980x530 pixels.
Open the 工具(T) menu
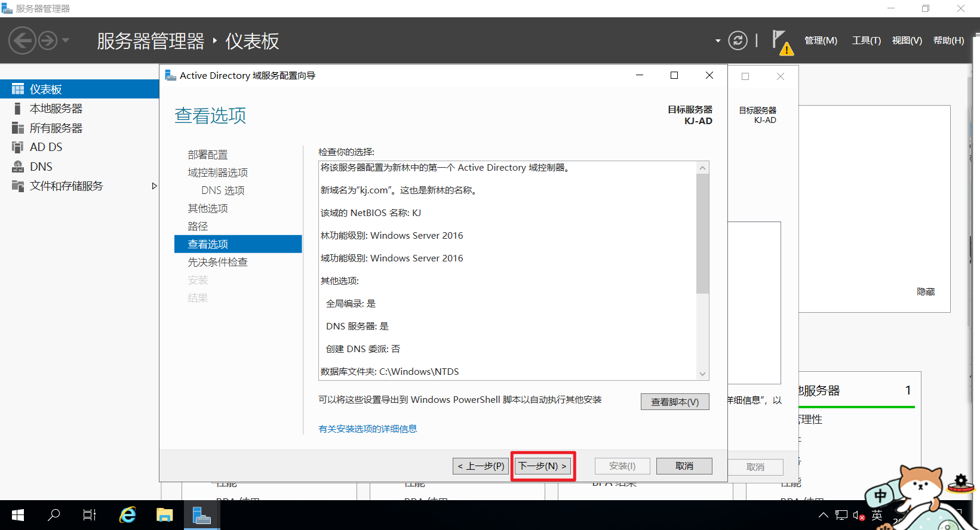866,41
